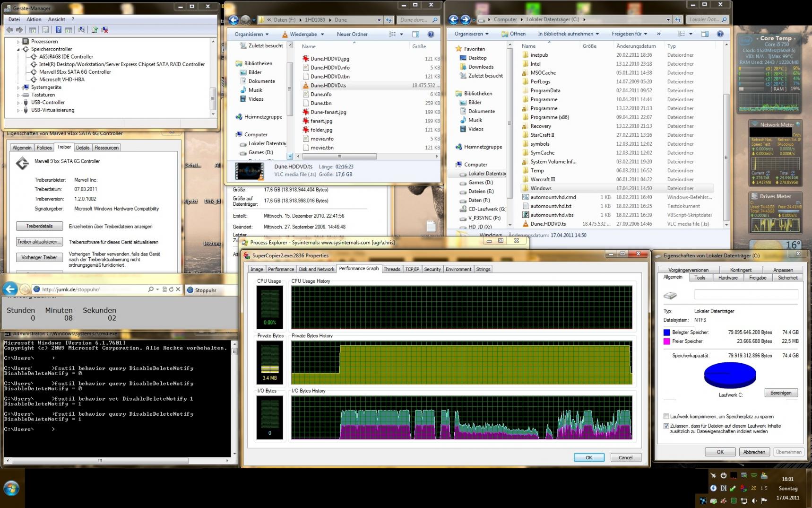Uncheck the 'Zulassen, dass für Dateien' indexing checkbox
Viewport: 812px width, 508px height.
666,426
